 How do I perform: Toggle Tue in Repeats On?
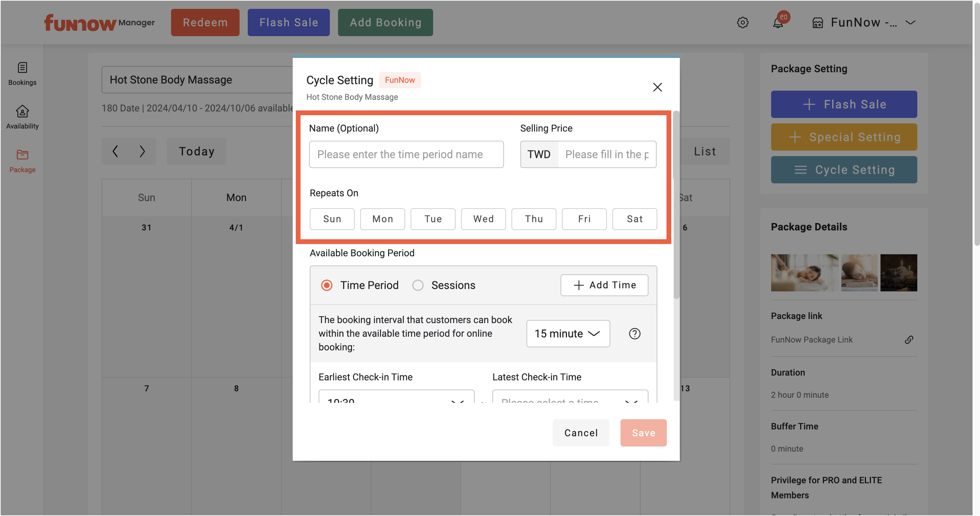(432, 219)
